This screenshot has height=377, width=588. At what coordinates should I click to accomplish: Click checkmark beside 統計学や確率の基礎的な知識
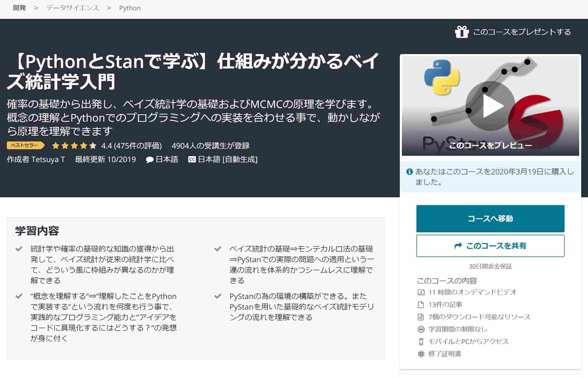[19, 249]
